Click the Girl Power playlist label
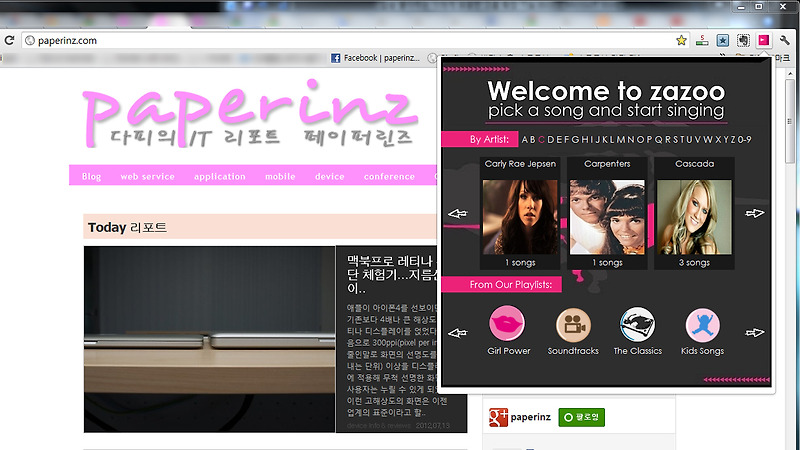Screen dimensions: 800x450 pyautogui.click(x=509, y=351)
